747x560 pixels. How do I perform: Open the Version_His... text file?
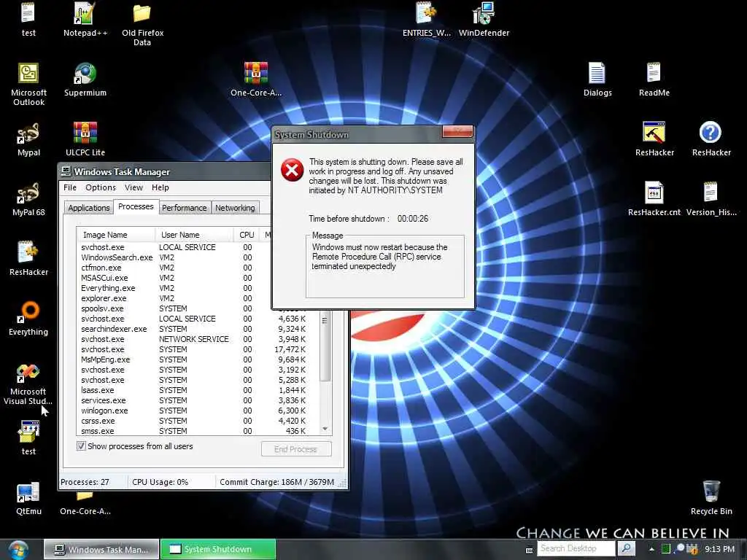click(711, 199)
